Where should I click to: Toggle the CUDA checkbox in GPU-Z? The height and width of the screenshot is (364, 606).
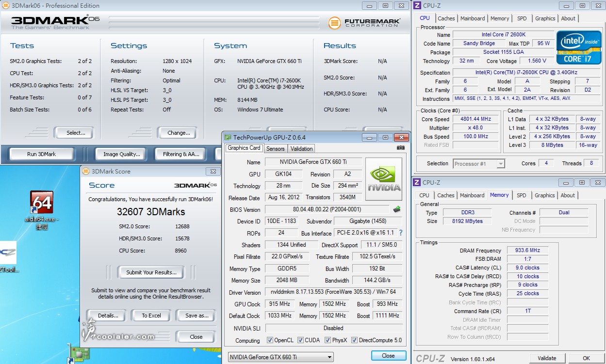pos(300,340)
